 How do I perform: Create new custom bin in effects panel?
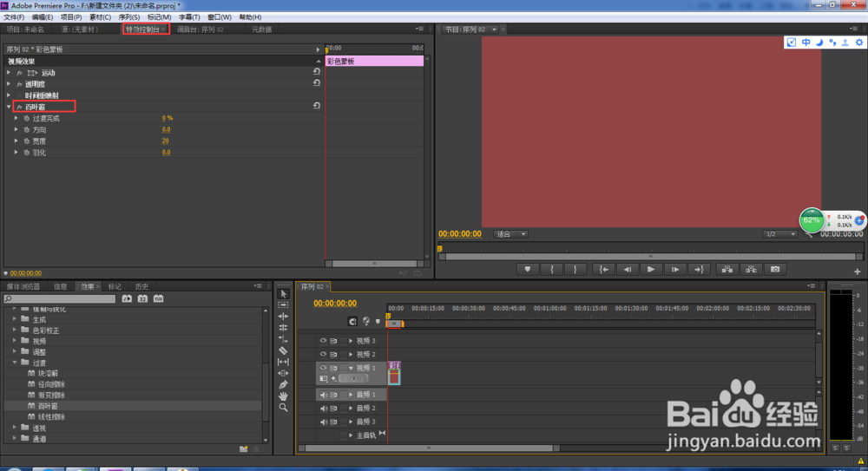pyautogui.click(x=244, y=448)
